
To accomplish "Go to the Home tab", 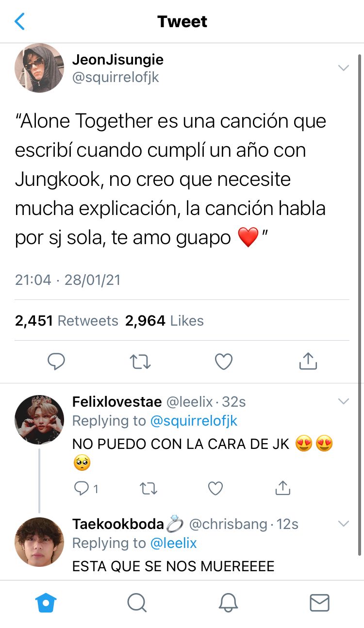I will click(46, 603).
